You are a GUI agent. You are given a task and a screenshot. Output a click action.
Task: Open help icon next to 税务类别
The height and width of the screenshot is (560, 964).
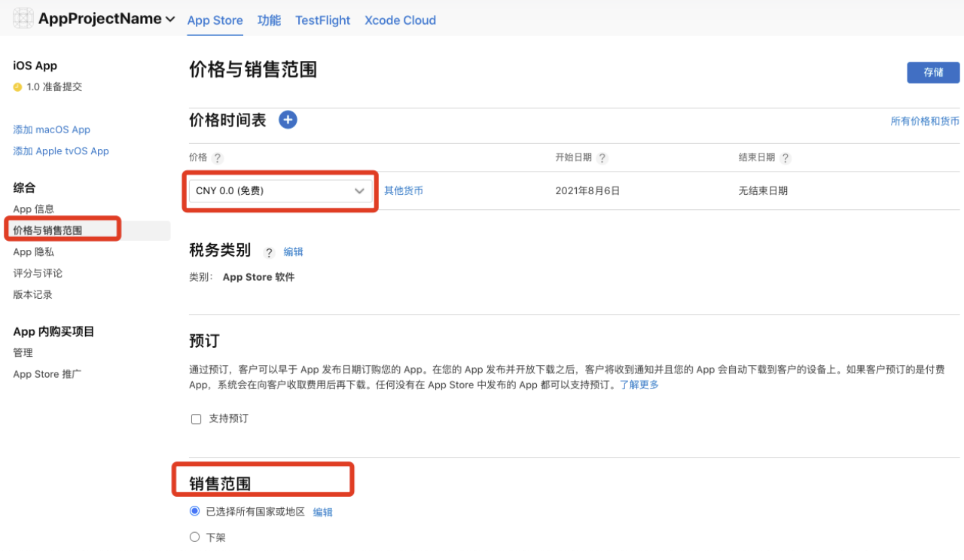269,252
